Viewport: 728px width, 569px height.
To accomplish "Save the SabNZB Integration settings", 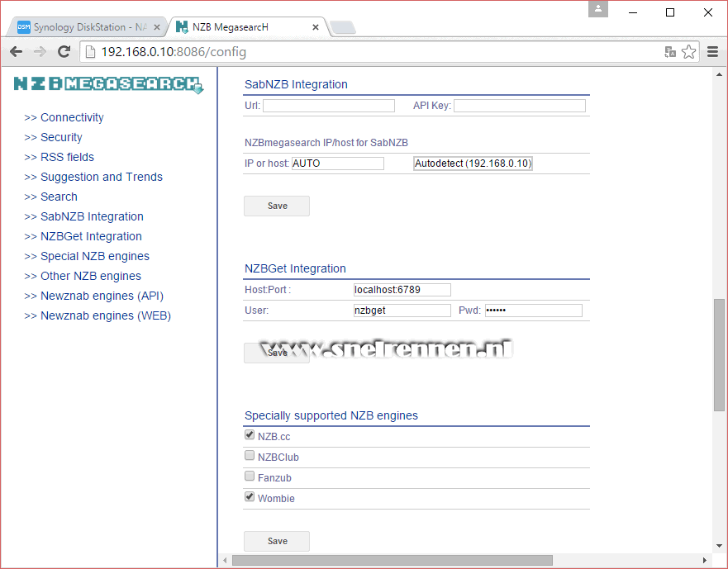I will pyautogui.click(x=277, y=206).
